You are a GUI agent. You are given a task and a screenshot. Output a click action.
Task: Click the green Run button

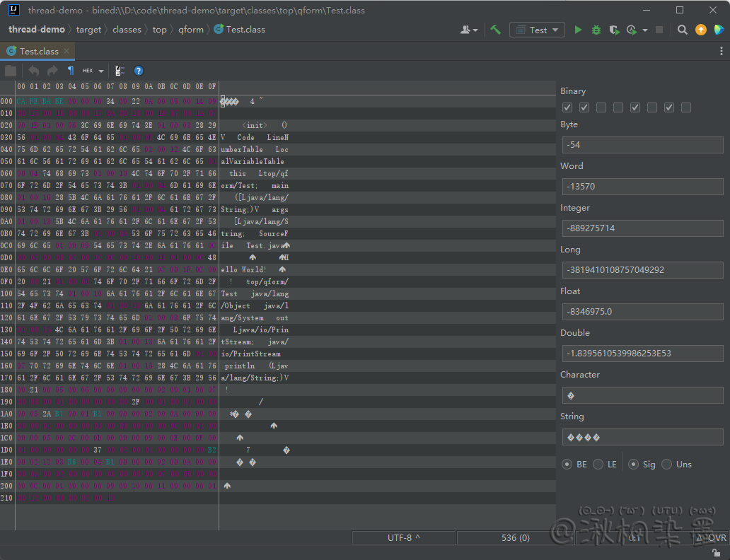(x=578, y=30)
